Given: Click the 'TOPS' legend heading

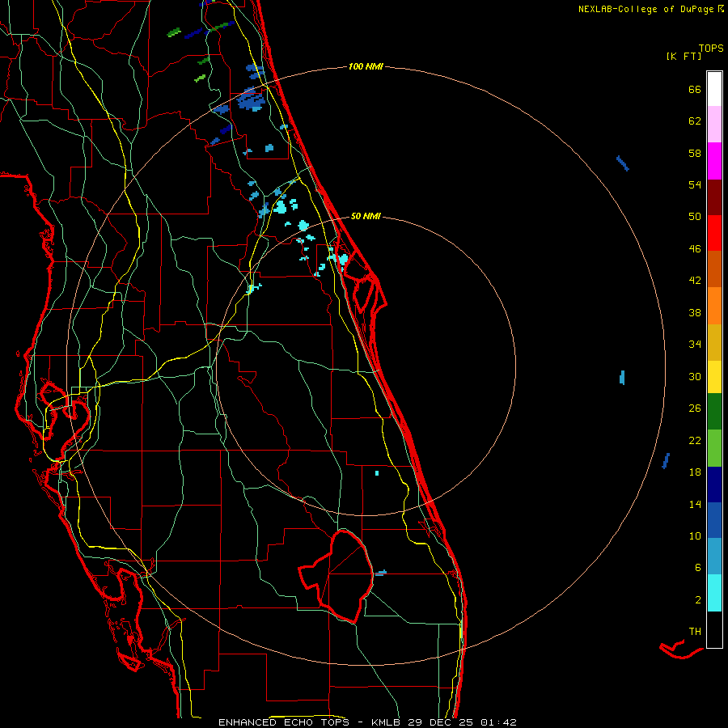Looking at the screenshot, I should click(711, 49).
